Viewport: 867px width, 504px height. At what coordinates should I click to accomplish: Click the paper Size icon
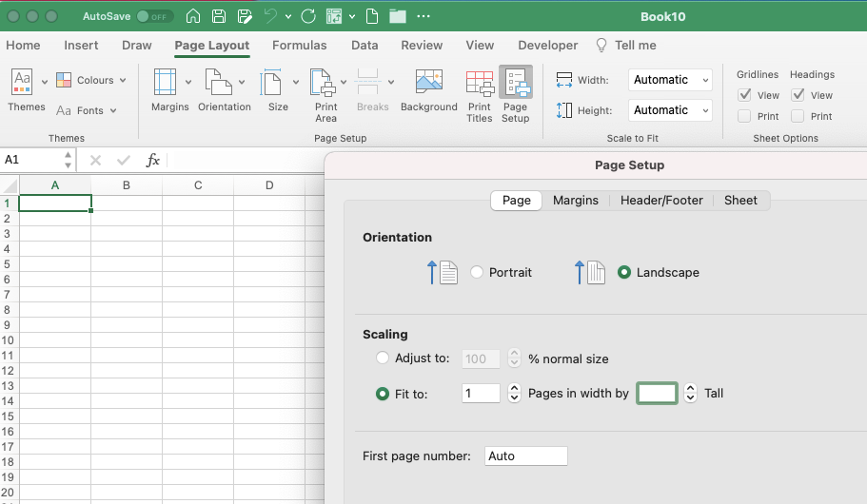(271, 82)
